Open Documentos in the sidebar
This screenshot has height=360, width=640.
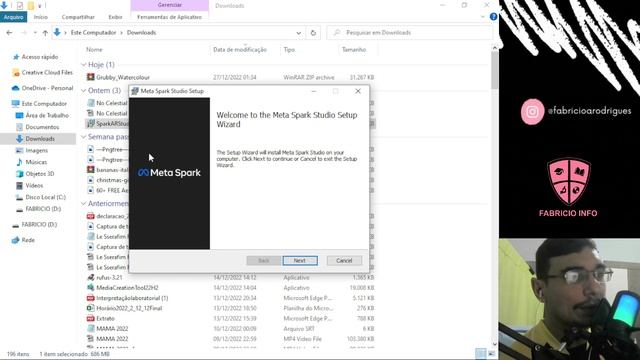tap(42, 127)
